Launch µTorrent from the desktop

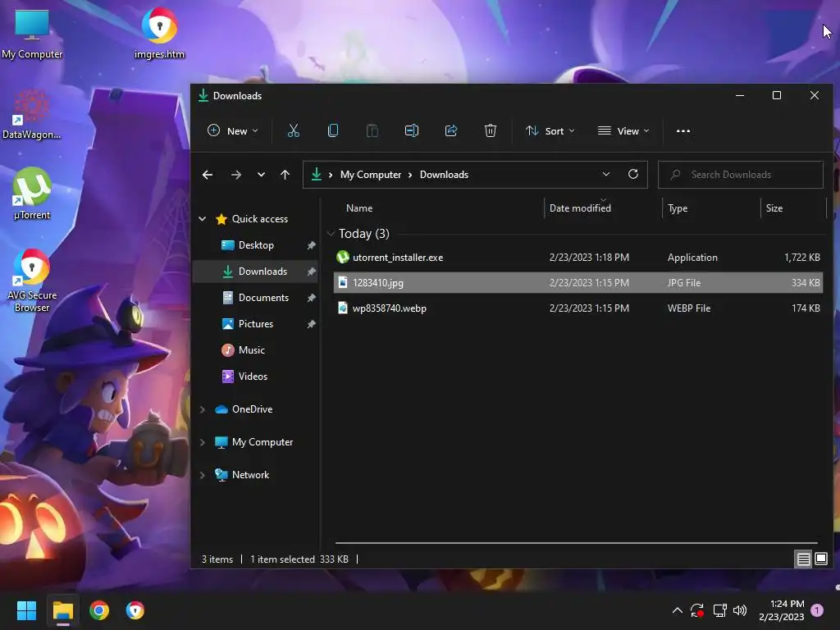pos(32,194)
